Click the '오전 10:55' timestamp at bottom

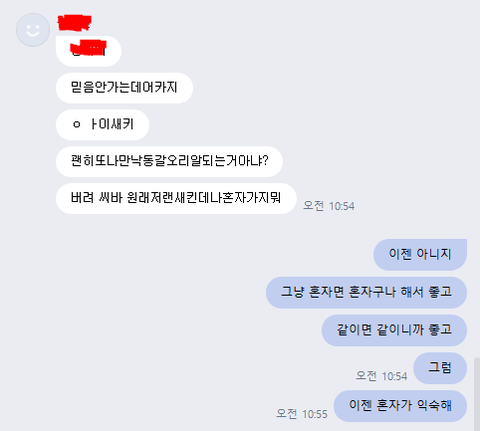pos(302,414)
